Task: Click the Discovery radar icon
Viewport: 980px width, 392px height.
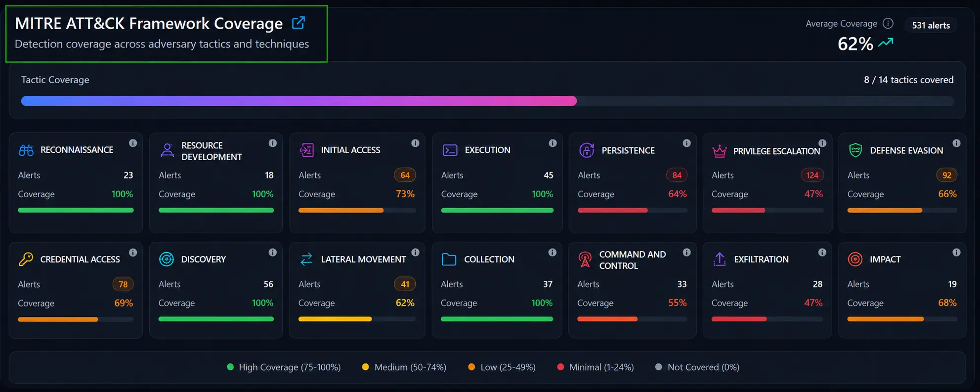Action: coord(167,259)
